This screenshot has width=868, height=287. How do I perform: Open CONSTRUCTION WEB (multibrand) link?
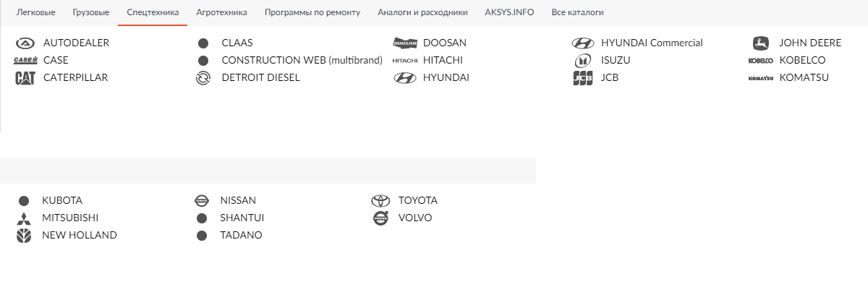302,60
